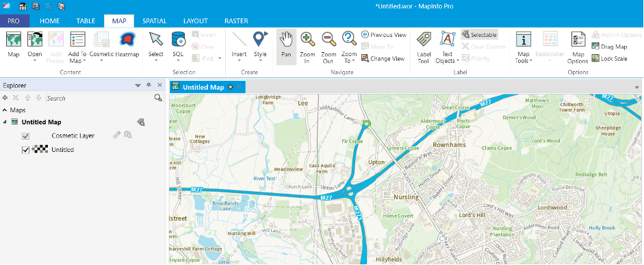Image resolution: width=644 pixels, height=265 pixels.
Task: Toggle the Untitled layer visibility checkbox
Action: pos(25,150)
